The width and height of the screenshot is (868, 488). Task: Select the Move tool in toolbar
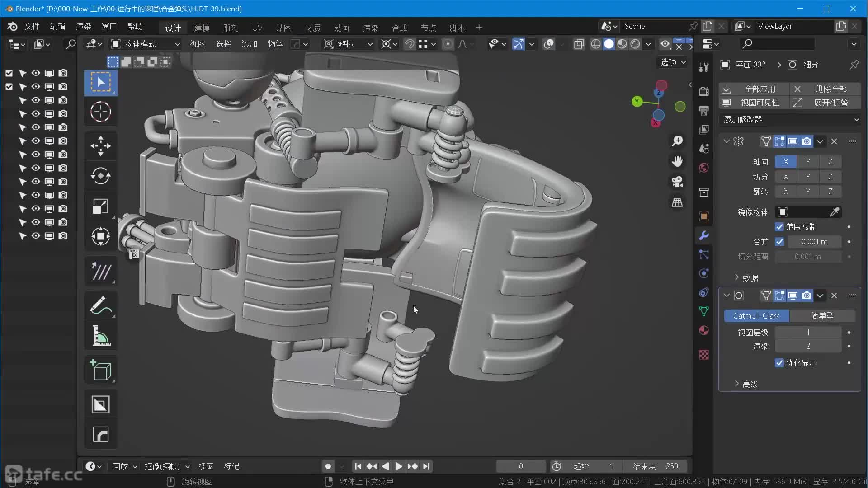[100, 146]
